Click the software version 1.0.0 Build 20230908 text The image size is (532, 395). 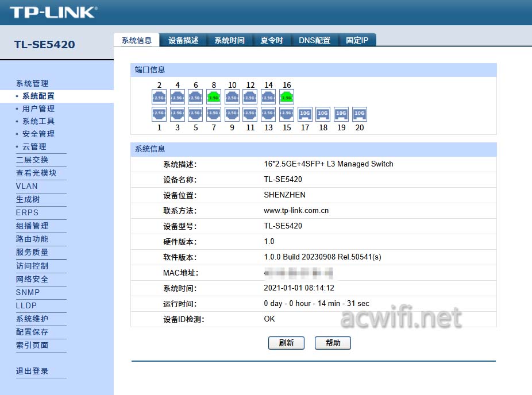click(323, 257)
